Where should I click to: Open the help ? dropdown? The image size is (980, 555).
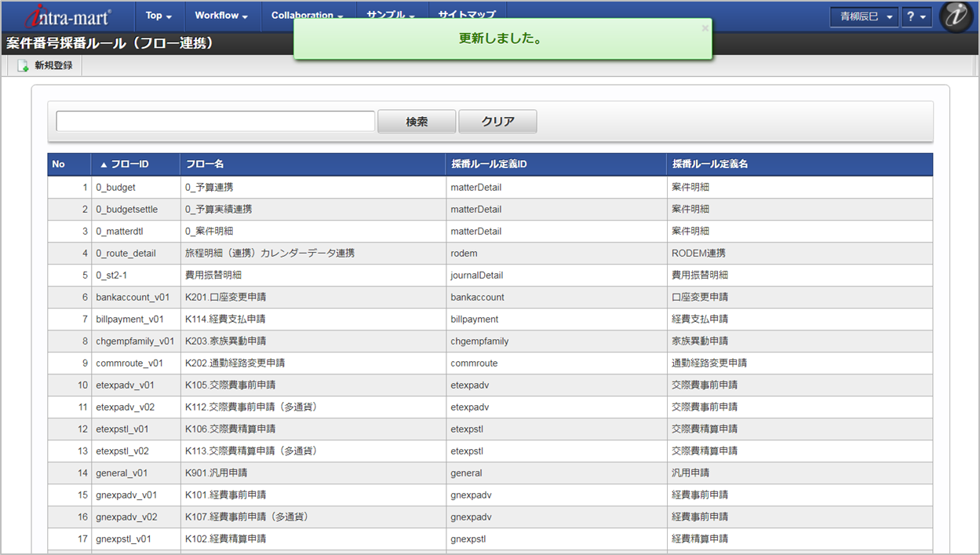coord(916,16)
